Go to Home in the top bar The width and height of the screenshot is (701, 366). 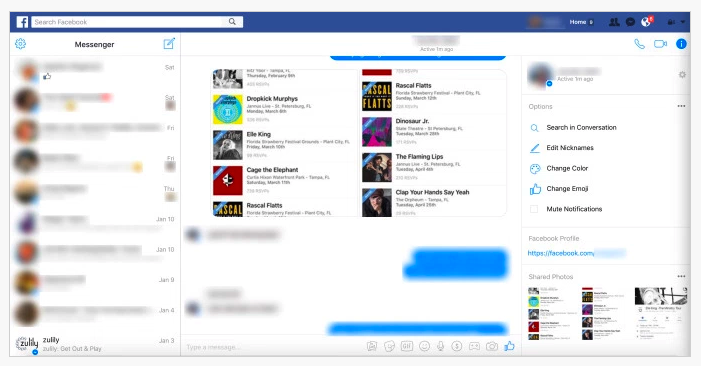pyautogui.click(x=578, y=22)
